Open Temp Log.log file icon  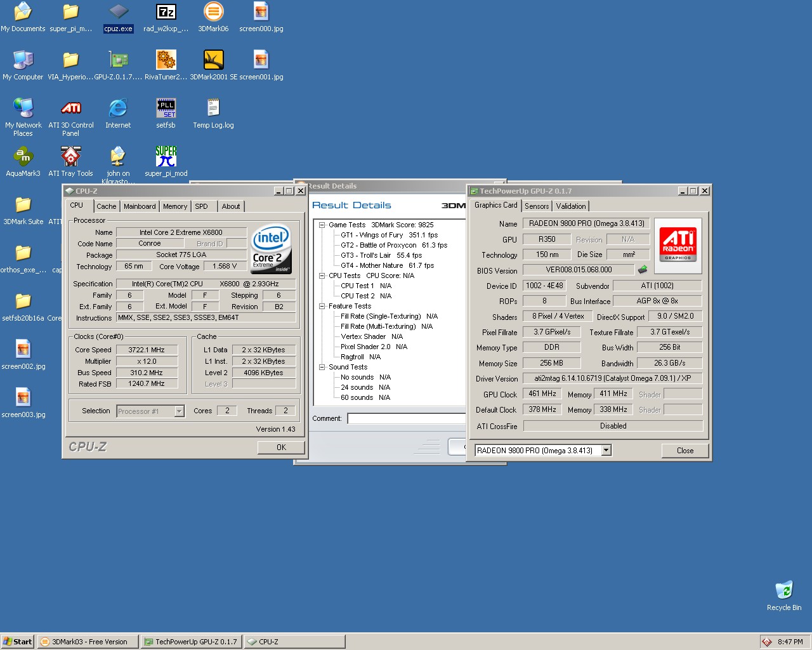(x=213, y=114)
